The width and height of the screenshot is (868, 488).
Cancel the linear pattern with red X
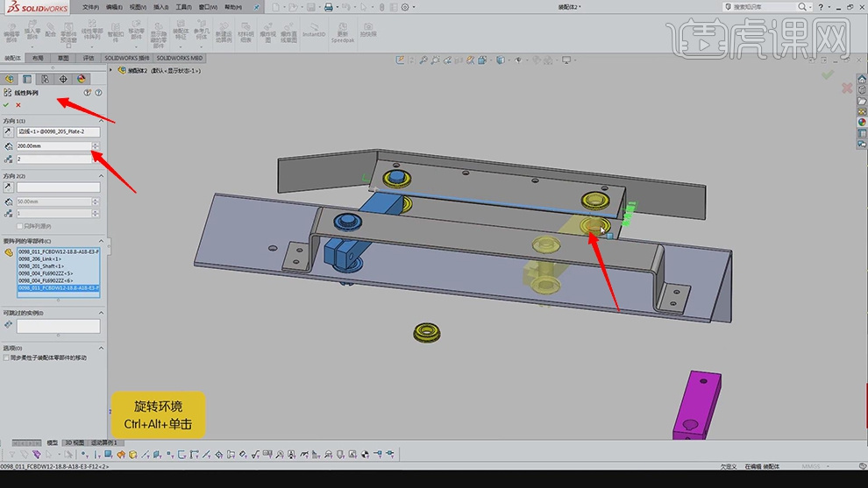point(18,104)
